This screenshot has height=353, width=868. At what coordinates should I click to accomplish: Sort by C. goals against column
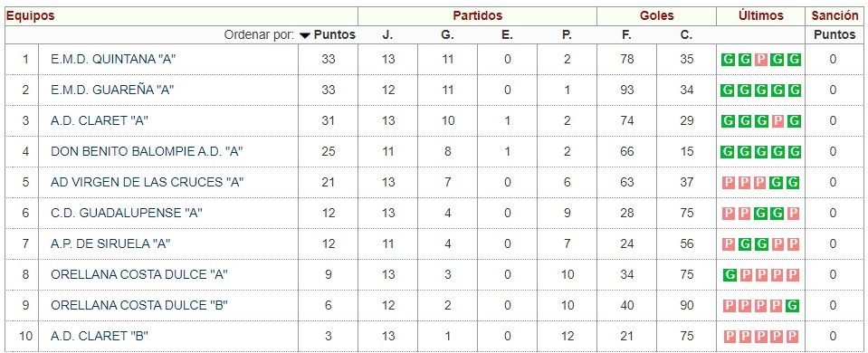point(686,35)
